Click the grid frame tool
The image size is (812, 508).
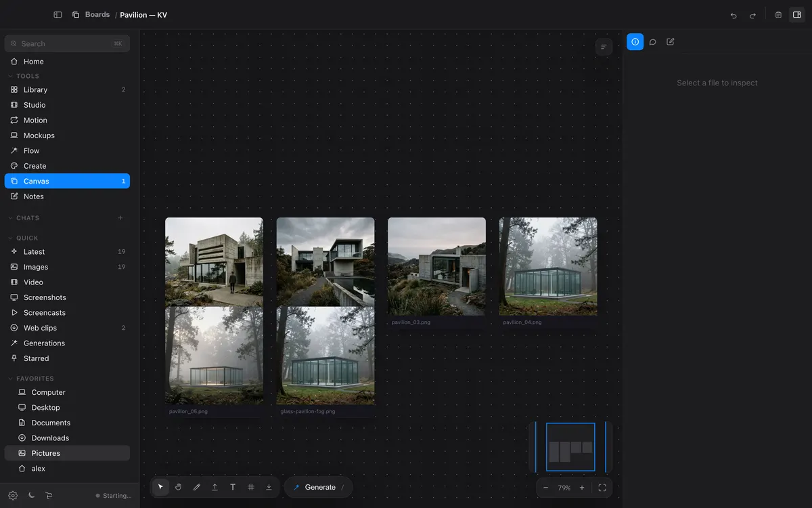251,487
